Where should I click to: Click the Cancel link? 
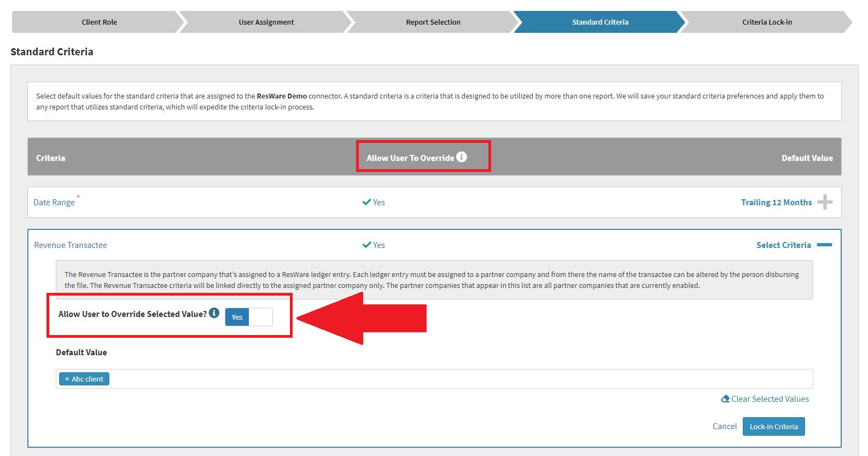(x=724, y=426)
